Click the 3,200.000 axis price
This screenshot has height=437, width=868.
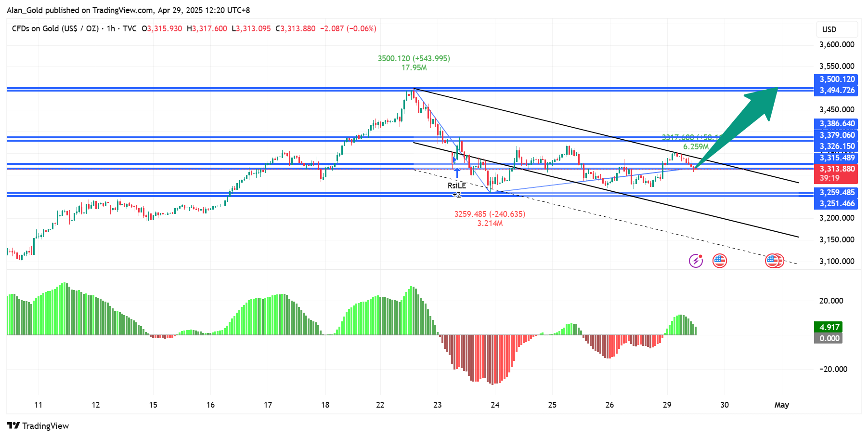tap(837, 218)
